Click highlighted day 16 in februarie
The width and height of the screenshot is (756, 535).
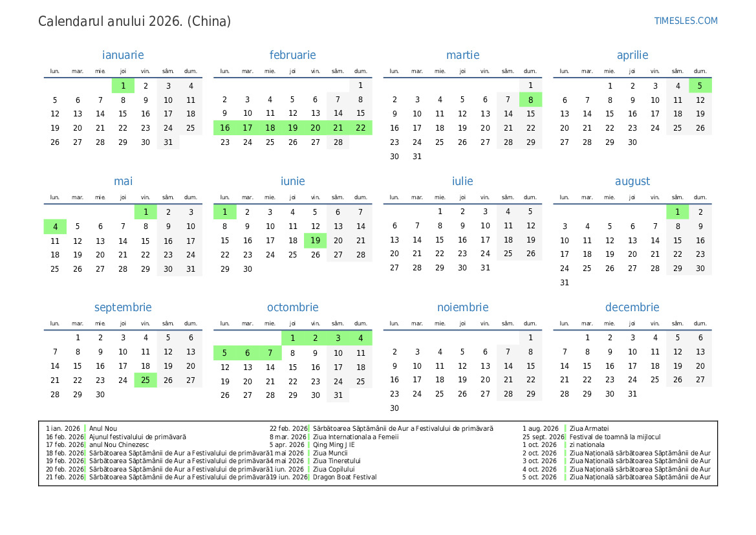click(224, 128)
